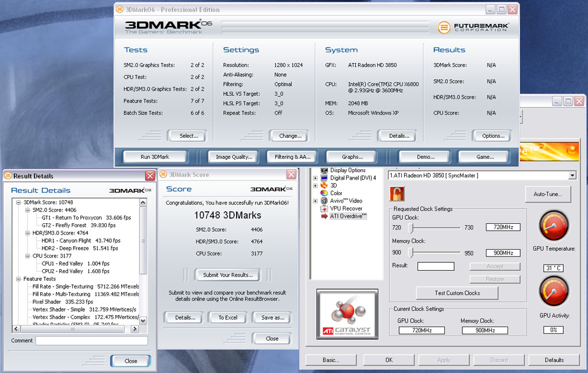
Task: Click Defaults in Catalyst Control Center
Action: click(554, 360)
